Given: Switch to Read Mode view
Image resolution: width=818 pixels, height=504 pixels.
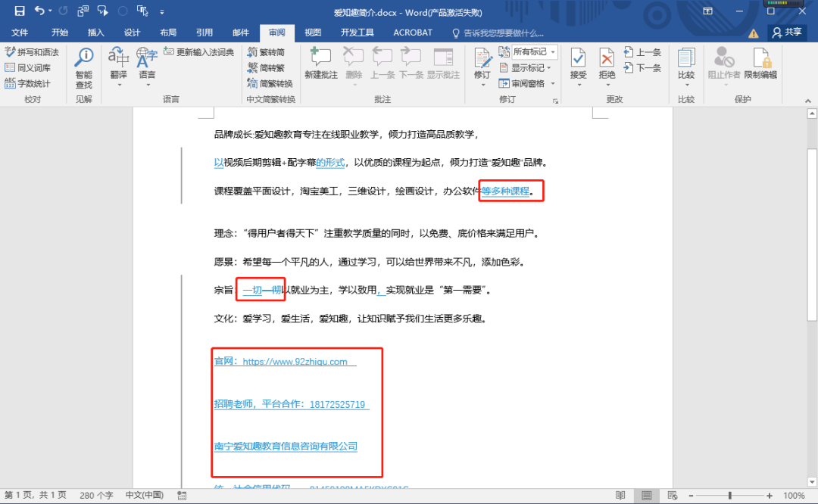Looking at the screenshot, I should pos(620,495).
